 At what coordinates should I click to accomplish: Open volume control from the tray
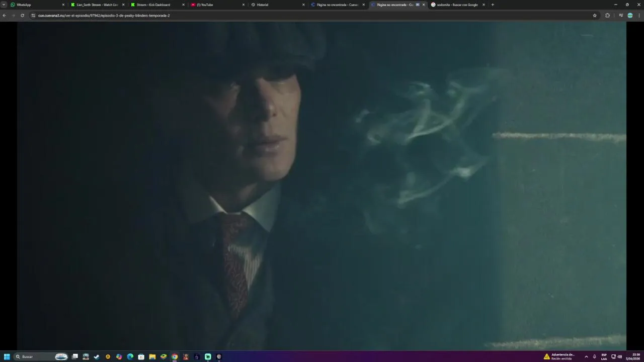tap(619, 356)
